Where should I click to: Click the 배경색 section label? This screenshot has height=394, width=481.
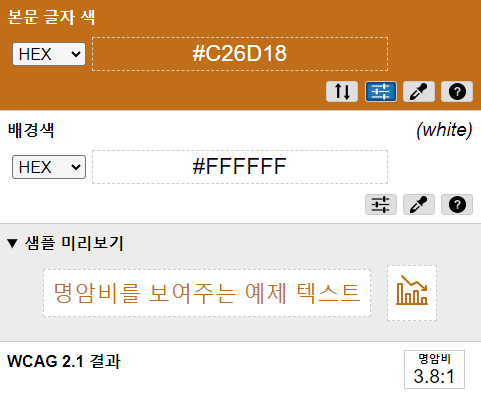click(x=31, y=130)
